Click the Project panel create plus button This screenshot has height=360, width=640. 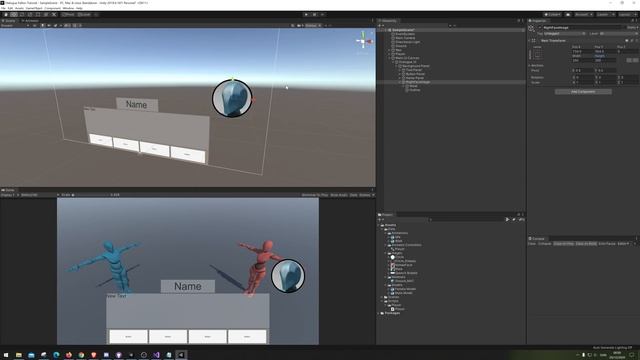click(x=380, y=220)
